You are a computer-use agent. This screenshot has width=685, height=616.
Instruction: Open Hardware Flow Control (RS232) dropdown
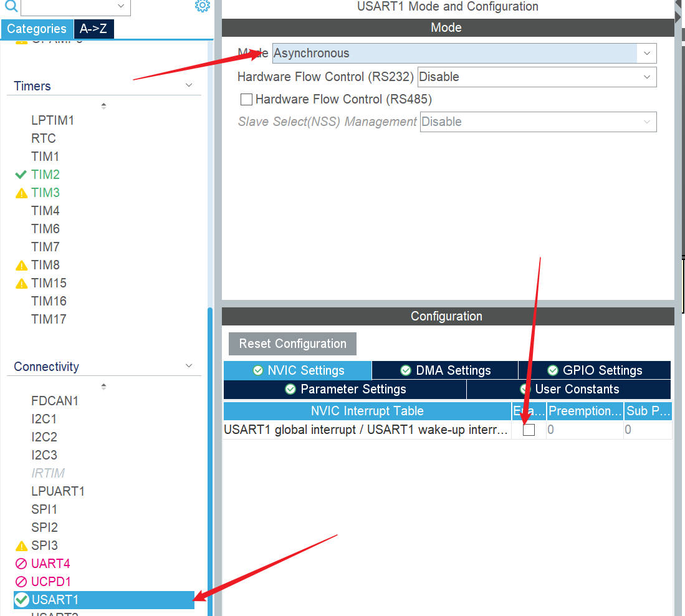pos(646,77)
